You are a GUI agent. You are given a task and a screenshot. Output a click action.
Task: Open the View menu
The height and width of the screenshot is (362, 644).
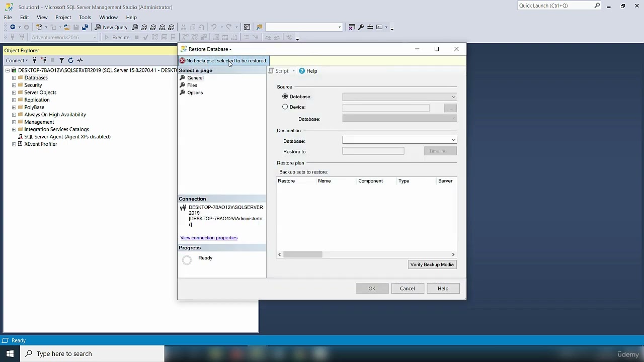(x=42, y=17)
